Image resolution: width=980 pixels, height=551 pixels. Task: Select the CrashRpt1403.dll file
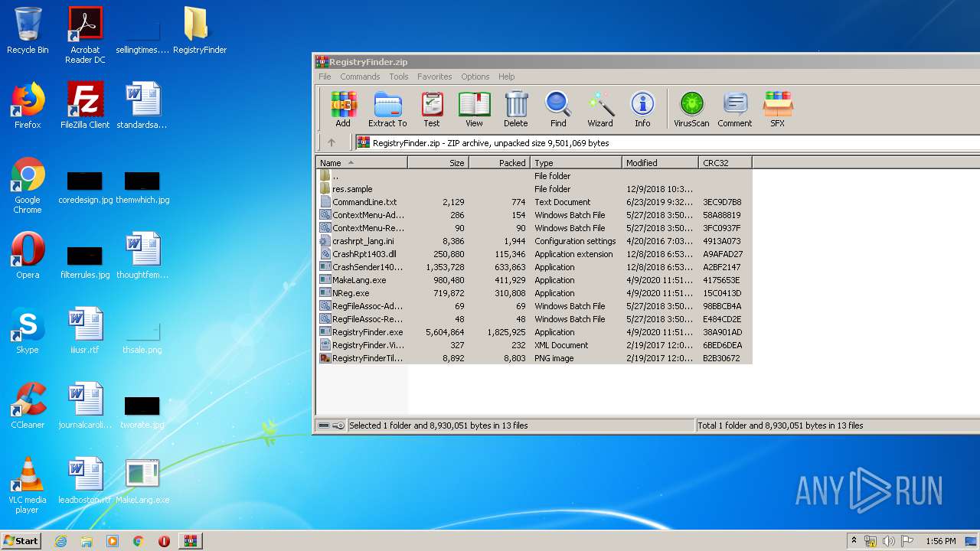pyautogui.click(x=534, y=254)
